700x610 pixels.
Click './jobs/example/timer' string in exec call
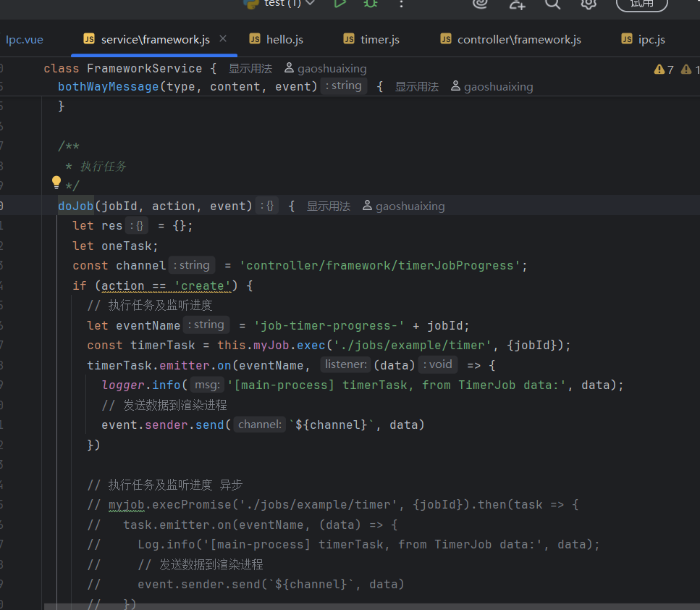413,345
